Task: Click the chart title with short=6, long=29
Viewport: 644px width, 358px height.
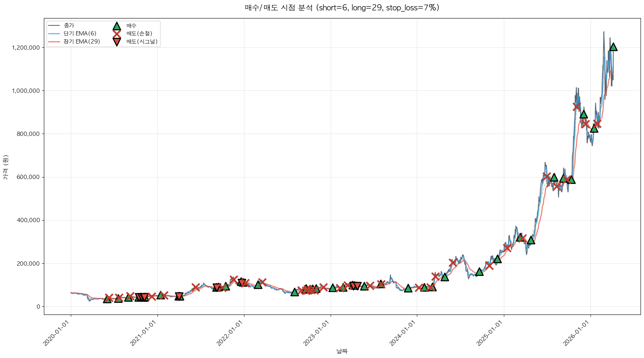Action: click(342, 8)
